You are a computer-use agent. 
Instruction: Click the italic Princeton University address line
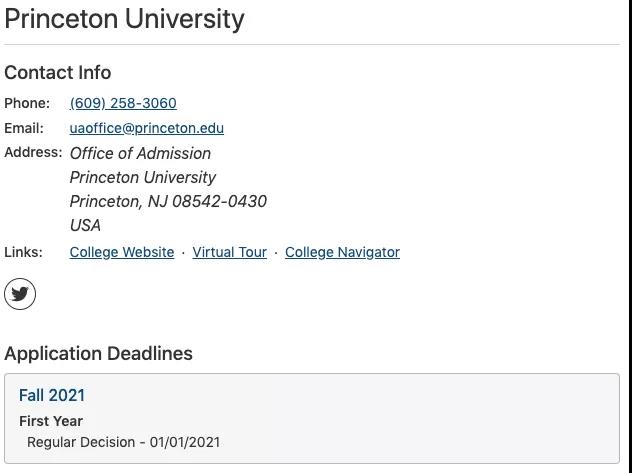click(x=143, y=178)
